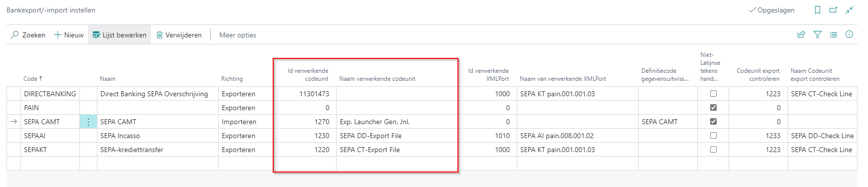This screenshot has height=187, width=868.
Task: Open page in new window icon
Action: (x=833, y=10)
